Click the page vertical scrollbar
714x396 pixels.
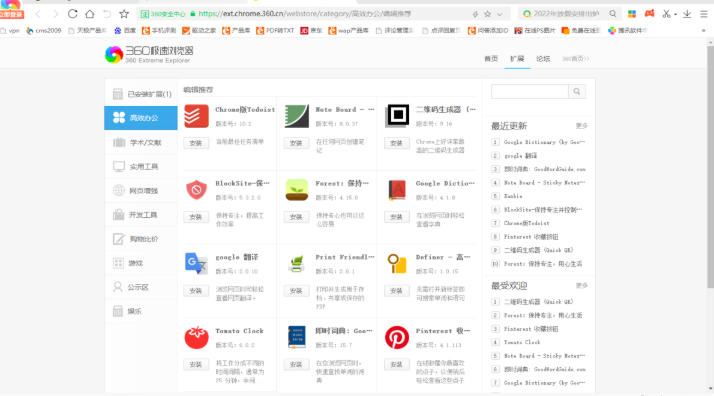(x=710, y=166)
